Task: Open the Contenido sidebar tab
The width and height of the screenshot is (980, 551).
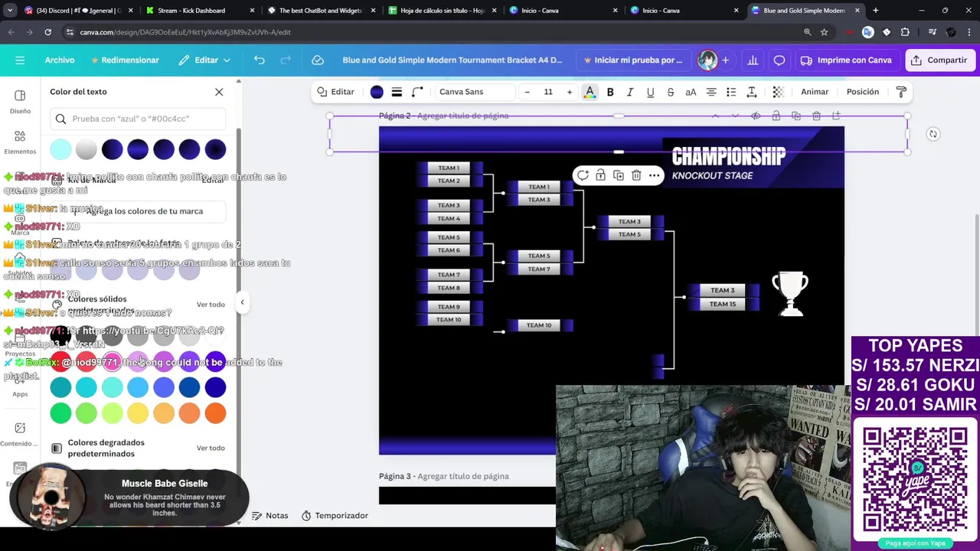Action: coord(20,434)
